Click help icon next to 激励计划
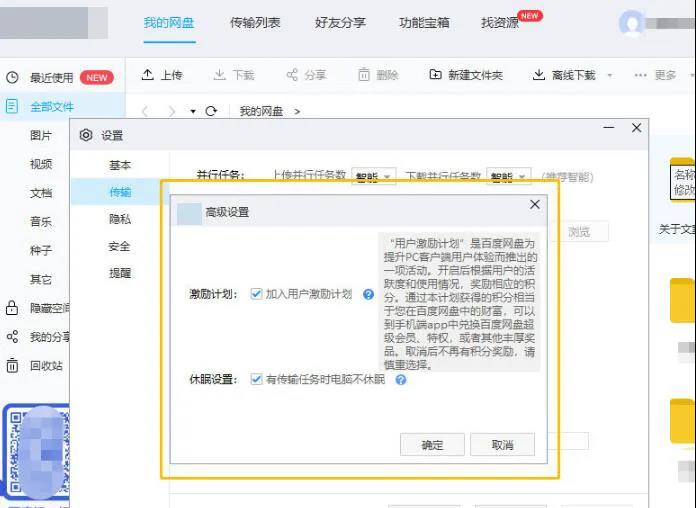Viewport: 696px width, 508px height. coord(368,294)
